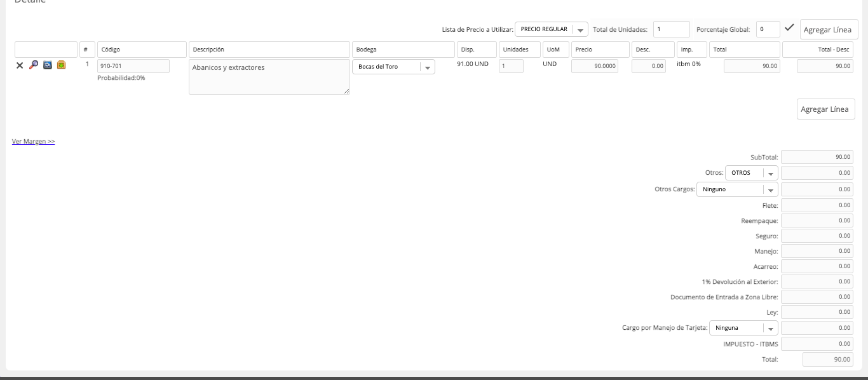
Task: Click the Probabilidad:0% text
Action: [x=121, y=78]
